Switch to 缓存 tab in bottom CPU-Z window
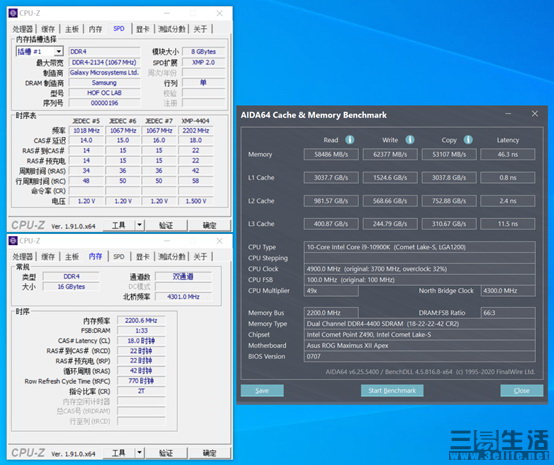Viewport: 554px width, 465px height. tap(48, 257)
